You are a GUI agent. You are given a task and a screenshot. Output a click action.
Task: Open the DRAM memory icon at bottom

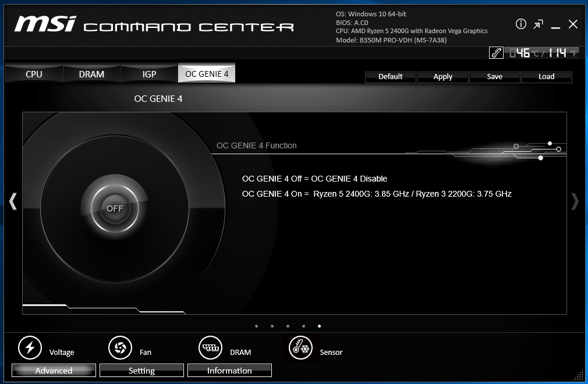210,348
